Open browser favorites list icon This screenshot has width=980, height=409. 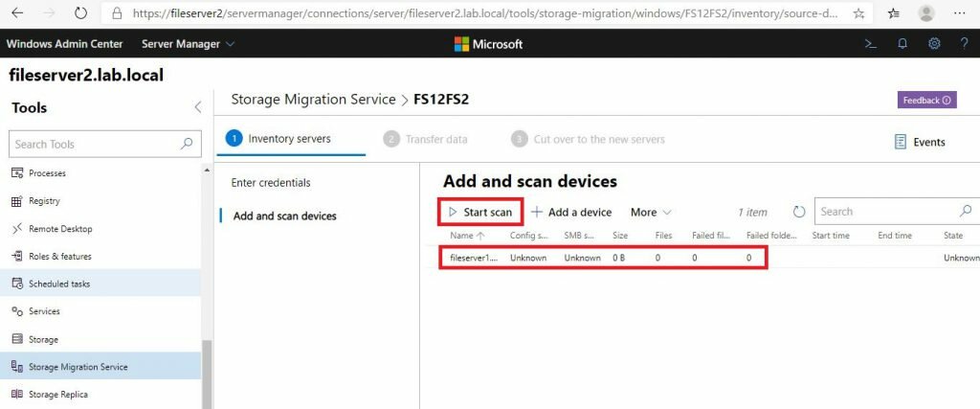click(x=893, y=13)
